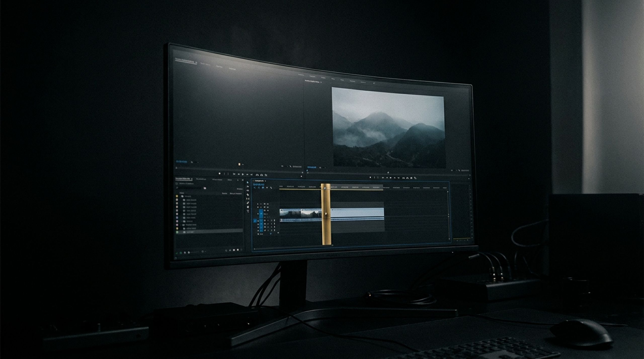Select the Slip tool
Image resolution: width=644 pixels, height=359 pixels.
coord(248,199)
